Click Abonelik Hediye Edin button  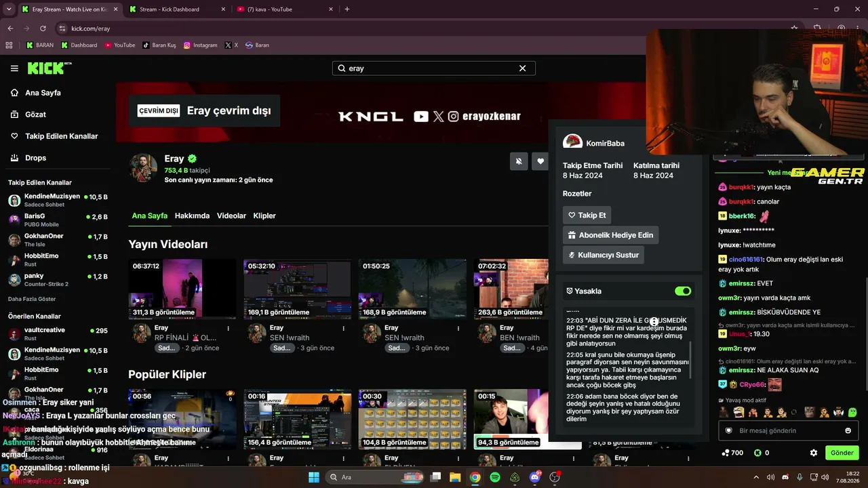(x=610, y=235)
